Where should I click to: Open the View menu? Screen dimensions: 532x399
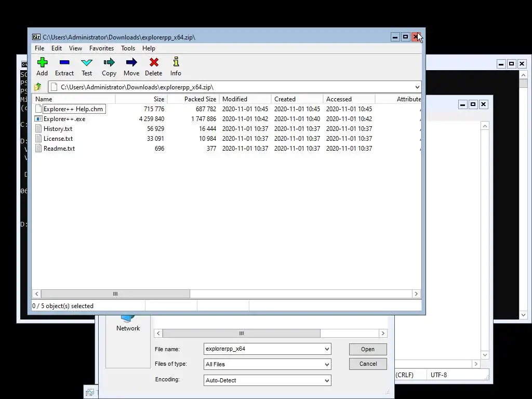75,48
